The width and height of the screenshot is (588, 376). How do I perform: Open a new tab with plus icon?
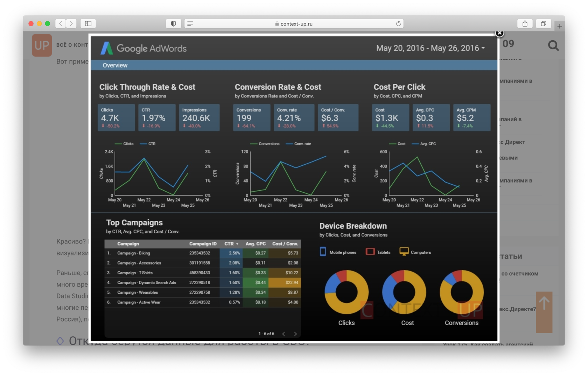pyautogui.click(x=559, y=26)
